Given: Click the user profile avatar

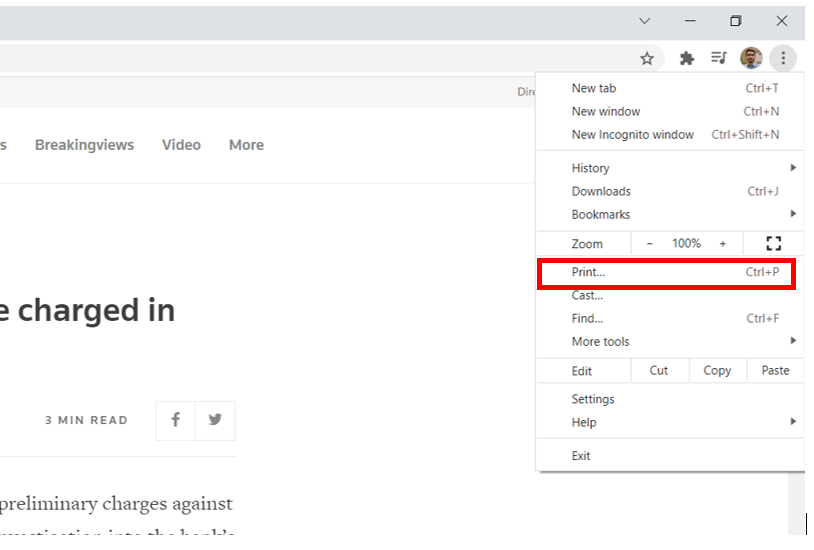Looking at the screenshot, I should click(x=751, y=58).
